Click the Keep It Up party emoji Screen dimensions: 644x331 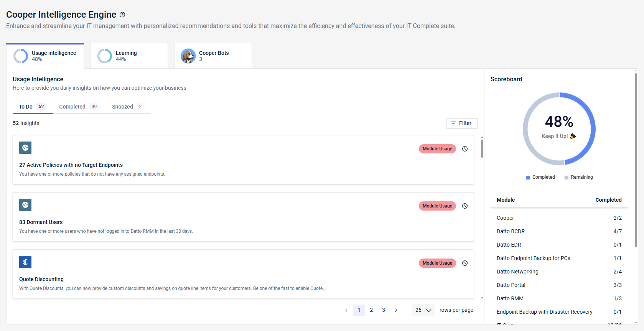click(573, 136)
